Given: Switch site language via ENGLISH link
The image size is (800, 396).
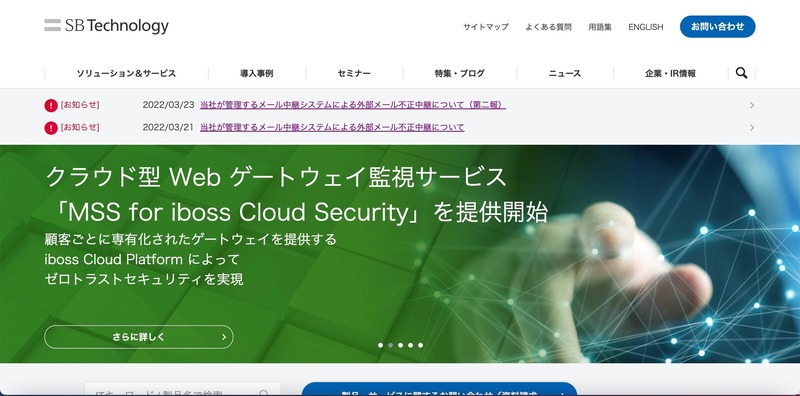Looking at the screenshot, I should pos(645,27).
